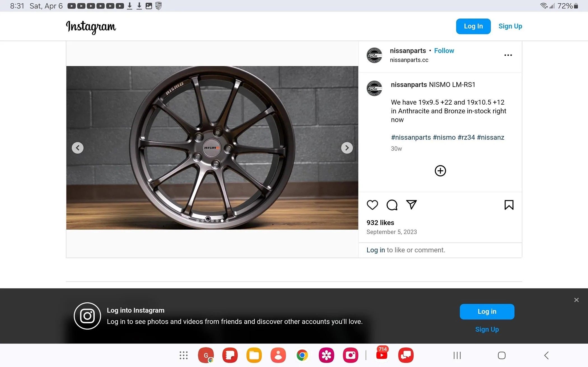
Task: Open the yellow Files app in taskbar
Action: coord(254,355)
